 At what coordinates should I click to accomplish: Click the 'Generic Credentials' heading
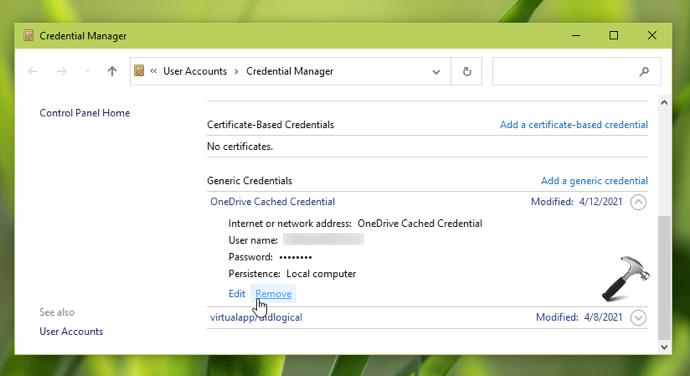(250, 181)
